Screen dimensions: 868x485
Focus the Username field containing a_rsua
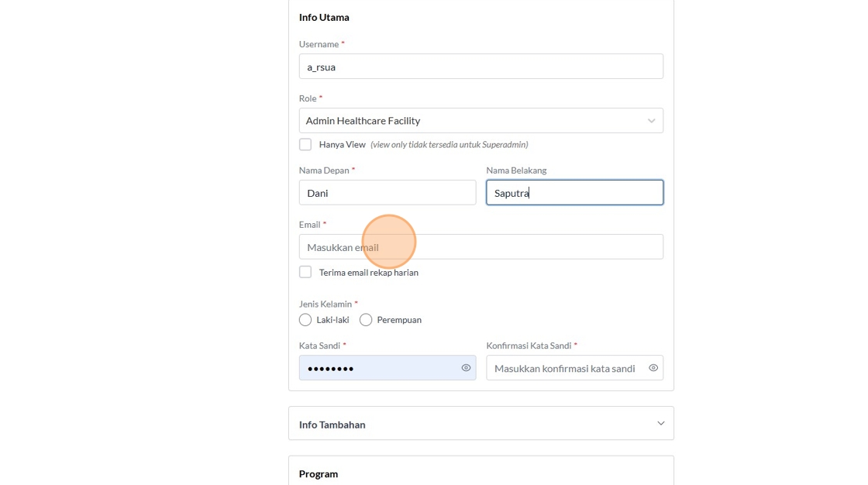click(480, 67)
